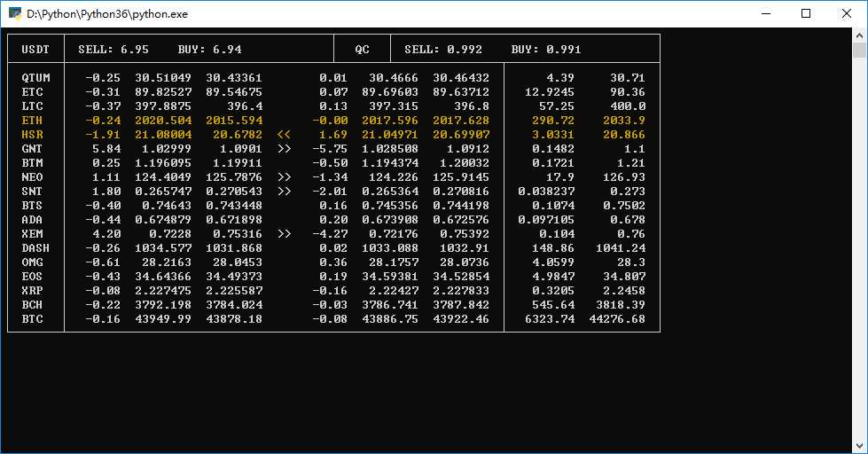The width and height of the screenshot is (868, 454).
Task: Click value 290.72 in ETH row
Action: (553, 120)
